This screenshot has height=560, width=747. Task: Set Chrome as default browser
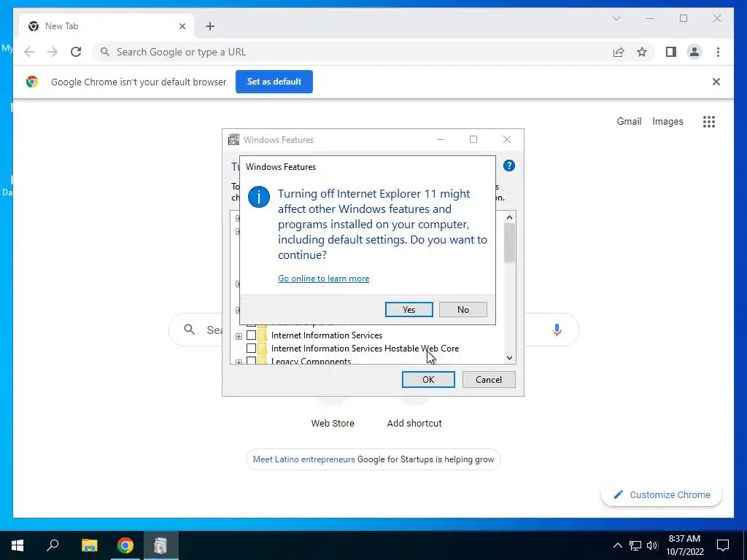274,82
